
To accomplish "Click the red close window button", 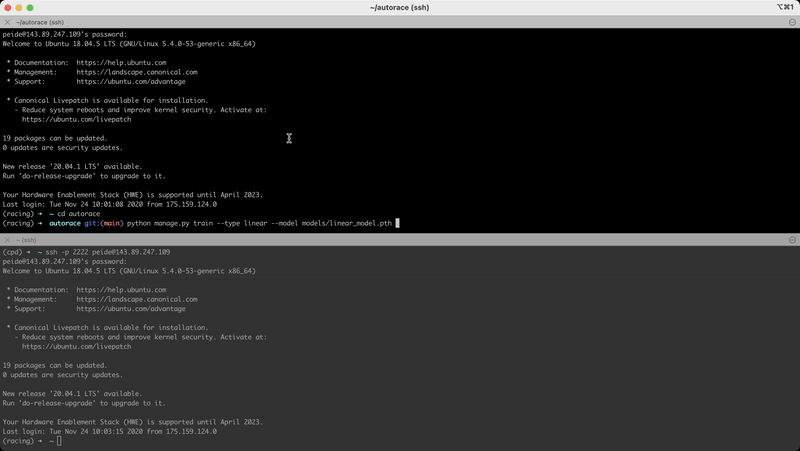I will tap(8, 8).
